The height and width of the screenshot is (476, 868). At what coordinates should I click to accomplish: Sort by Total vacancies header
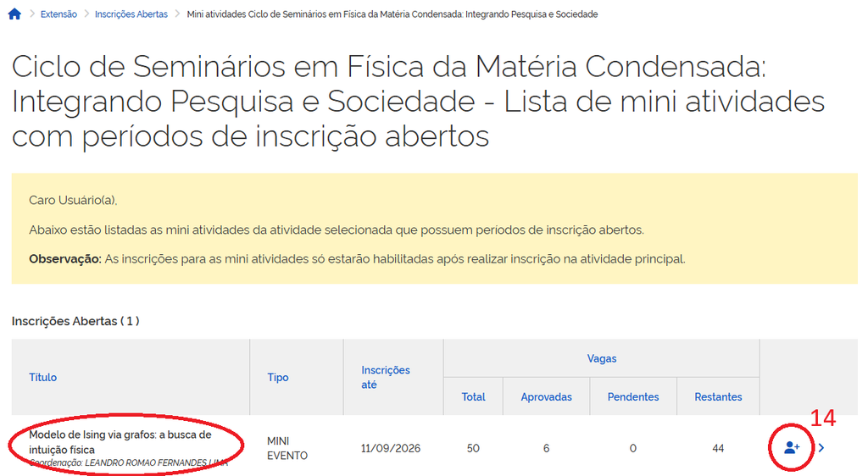point(473,396)
